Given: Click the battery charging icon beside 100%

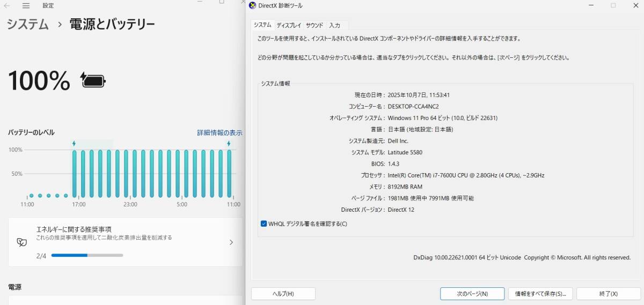Looking at the screenshot, I should coord(93,80).
